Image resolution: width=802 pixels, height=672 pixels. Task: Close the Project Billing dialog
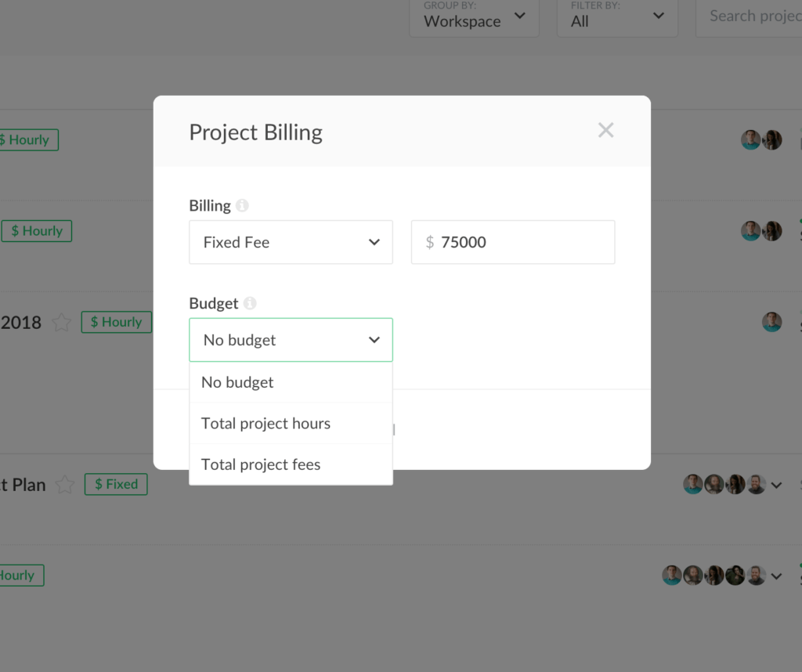click(605, 130)
